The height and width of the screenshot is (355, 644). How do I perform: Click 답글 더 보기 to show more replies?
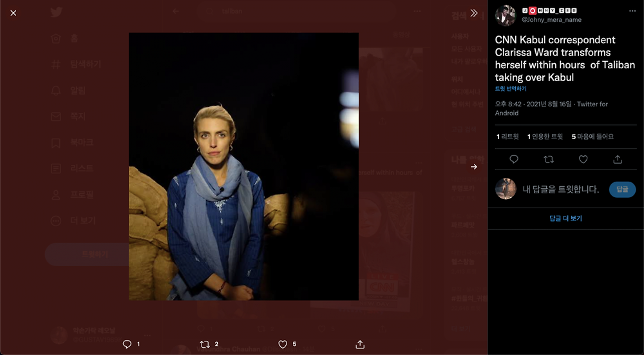click(x=565, y=218)
